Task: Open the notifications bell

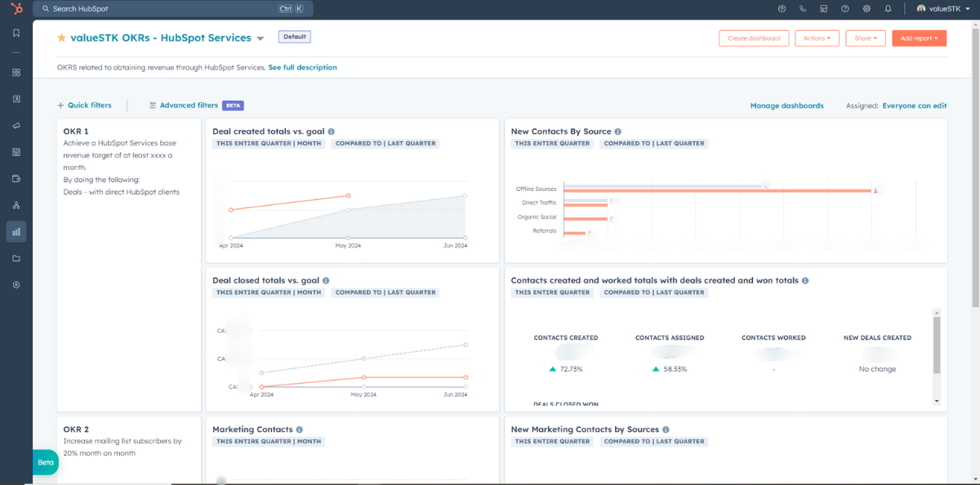Action: click(x=888, y=9)
